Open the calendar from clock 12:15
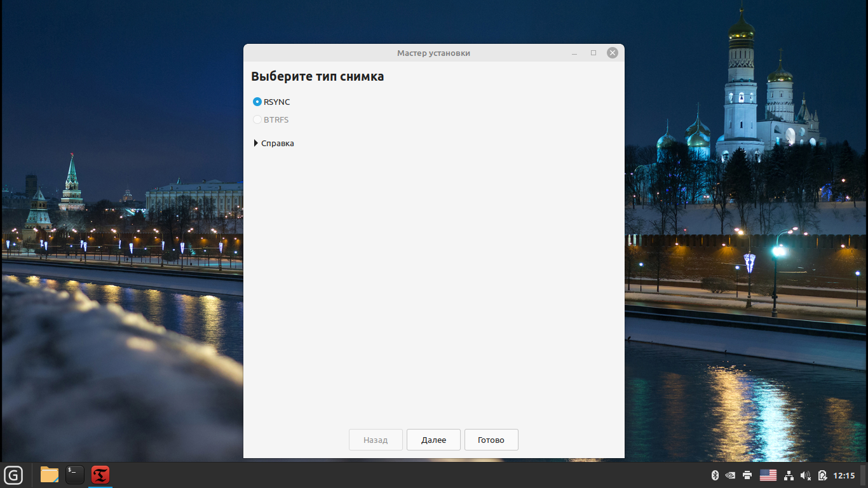 (x=844, y=475)
